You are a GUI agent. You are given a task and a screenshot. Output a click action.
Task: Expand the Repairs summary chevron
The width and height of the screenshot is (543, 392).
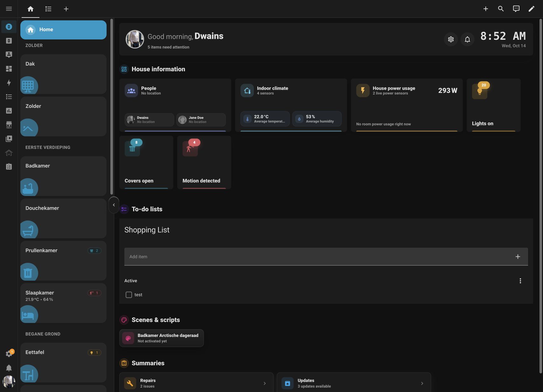[265, 383]
